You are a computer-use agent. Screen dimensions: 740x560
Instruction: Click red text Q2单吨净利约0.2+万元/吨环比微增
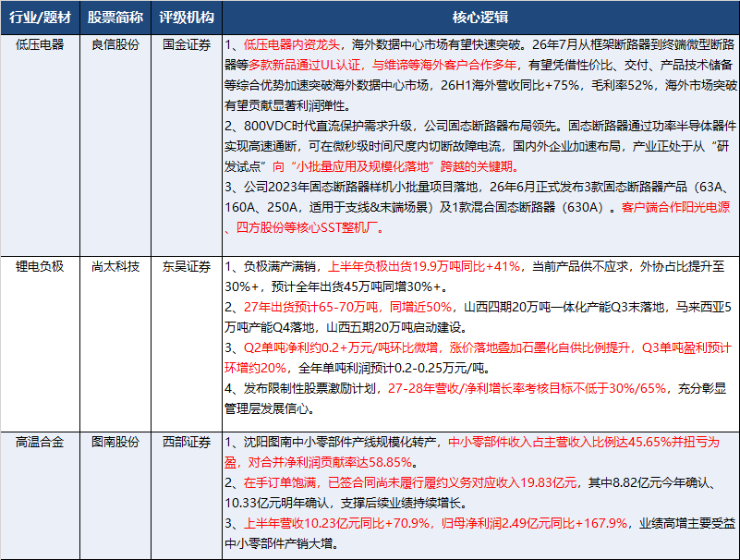pos(341,348)
